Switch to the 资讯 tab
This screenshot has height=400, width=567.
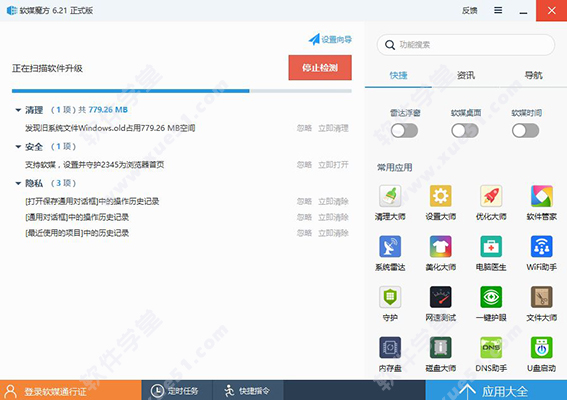pyautogui.click(x=466, y=75)
